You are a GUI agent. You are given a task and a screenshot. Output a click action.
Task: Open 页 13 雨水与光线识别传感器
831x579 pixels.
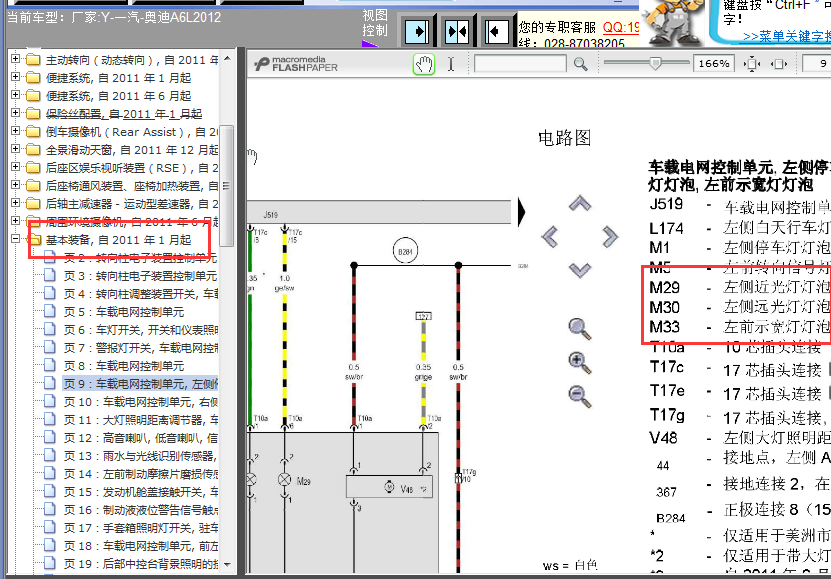tap(140, 456)
